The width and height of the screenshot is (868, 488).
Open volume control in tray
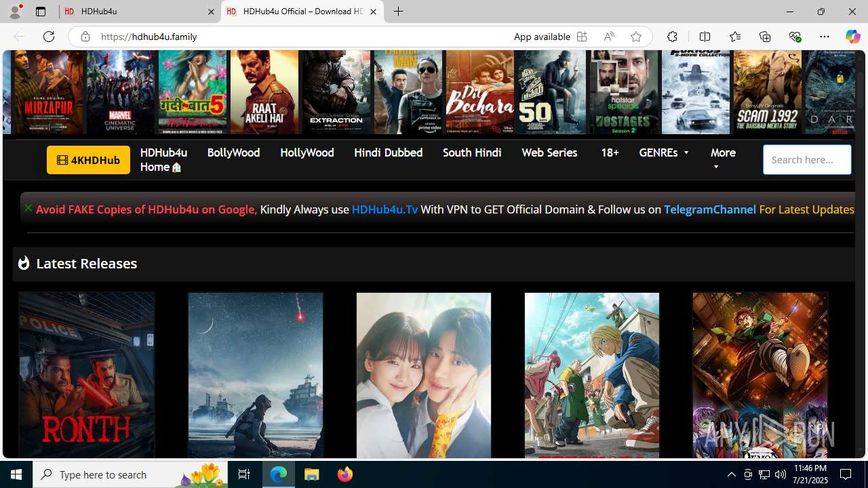[x=781, y=474]
